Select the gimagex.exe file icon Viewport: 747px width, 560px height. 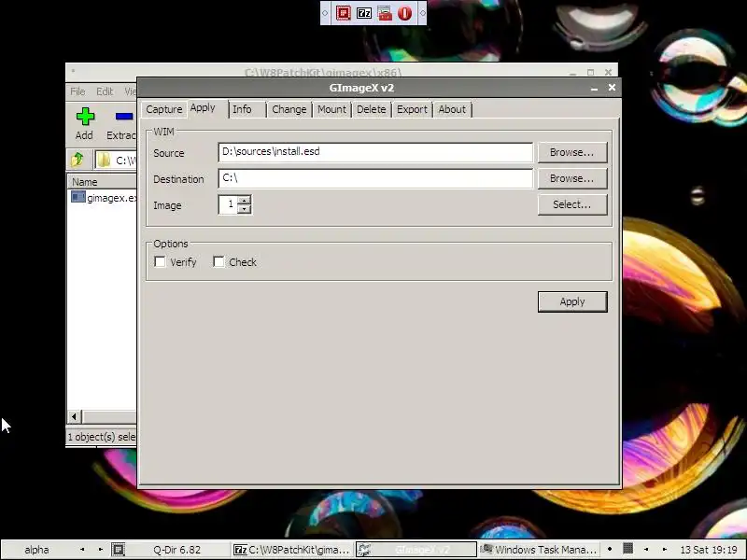[78, 197]
